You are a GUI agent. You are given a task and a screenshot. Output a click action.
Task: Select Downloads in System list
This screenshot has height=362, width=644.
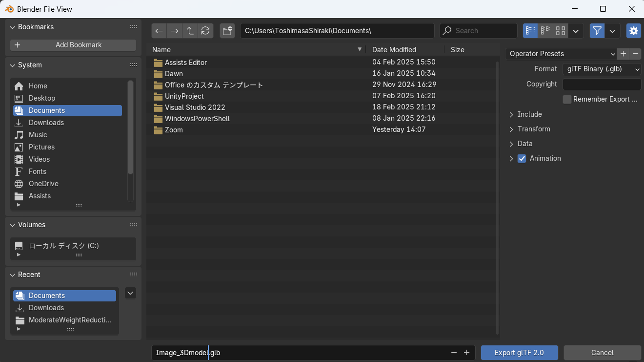46,123
